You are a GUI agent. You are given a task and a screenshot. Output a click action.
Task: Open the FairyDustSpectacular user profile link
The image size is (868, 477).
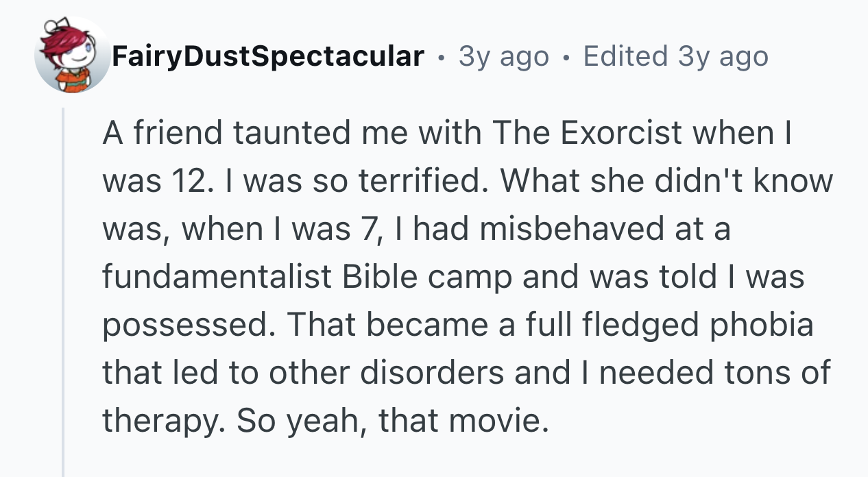click(268, 56)
